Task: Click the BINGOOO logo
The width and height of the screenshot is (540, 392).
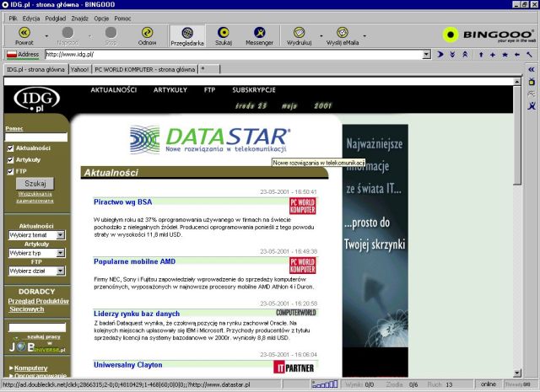Action: point(489,35)
